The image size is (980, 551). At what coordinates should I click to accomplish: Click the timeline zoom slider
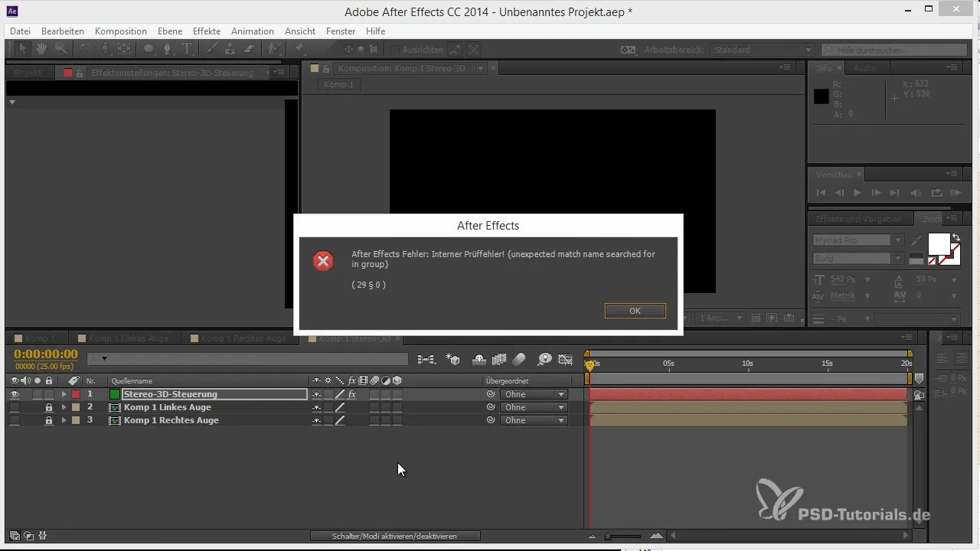pyautogui.click(x=622, y=536)
